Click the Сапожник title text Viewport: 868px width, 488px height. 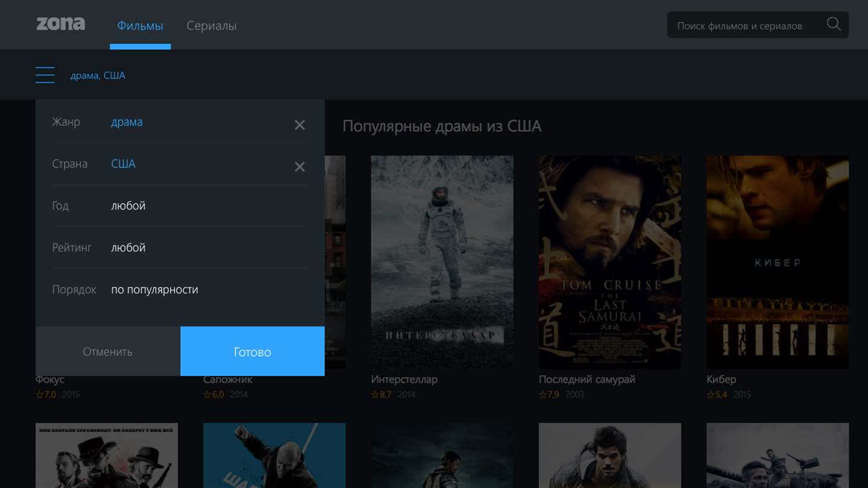[x=228, y=380]
